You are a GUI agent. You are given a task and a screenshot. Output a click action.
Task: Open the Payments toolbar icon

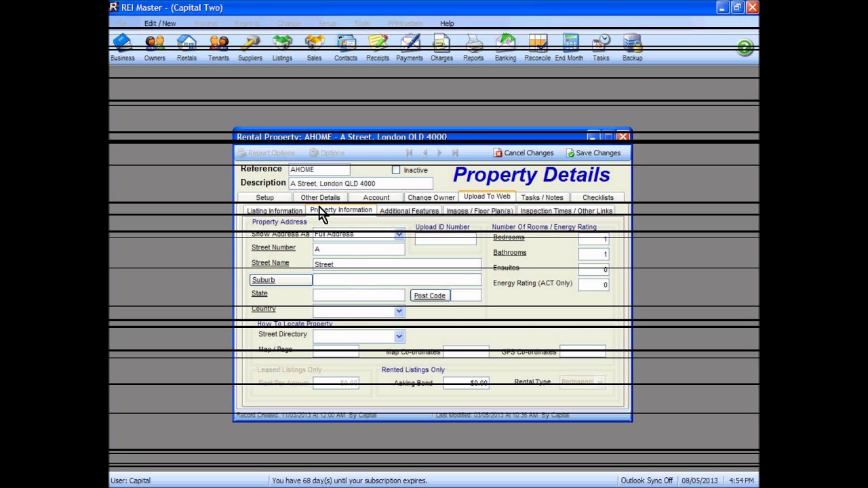point(410,48)
